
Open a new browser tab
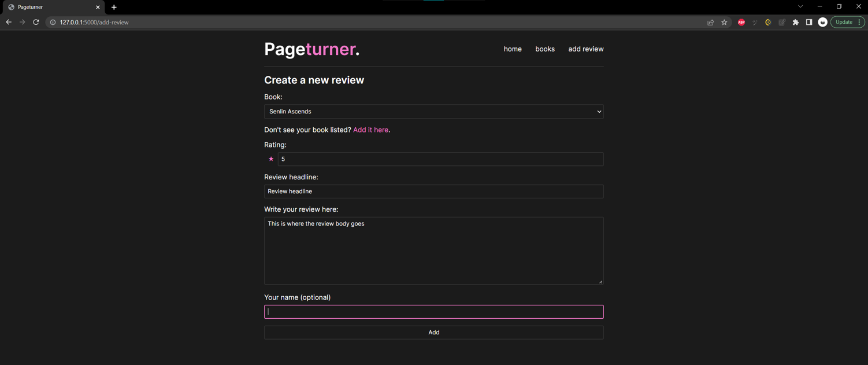(x=113, y=8)
